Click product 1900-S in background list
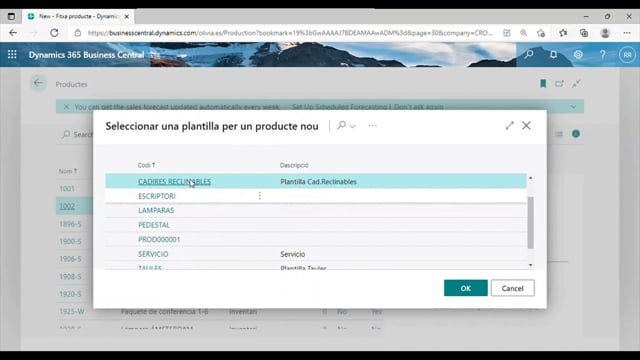This screenshot has width=640, height=360. [x=70, y=241]
